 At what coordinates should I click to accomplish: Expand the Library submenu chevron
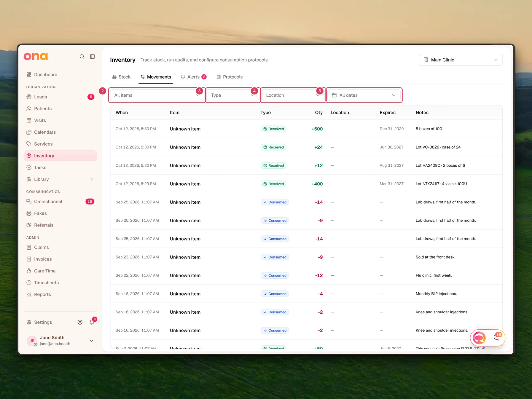[x=92, y=179]
